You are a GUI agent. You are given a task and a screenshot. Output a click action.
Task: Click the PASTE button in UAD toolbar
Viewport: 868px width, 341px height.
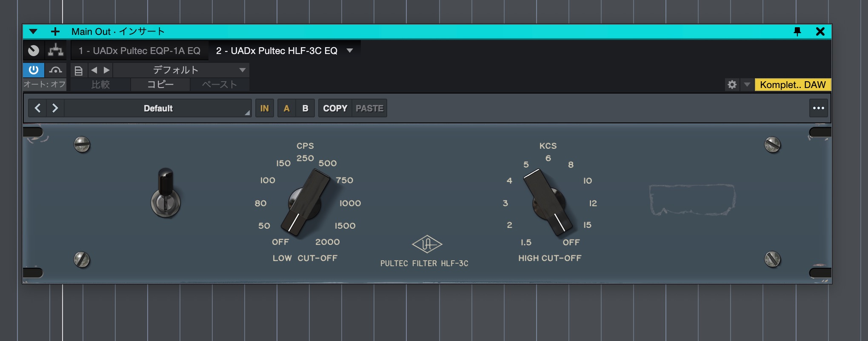click(x=369, y=108)
